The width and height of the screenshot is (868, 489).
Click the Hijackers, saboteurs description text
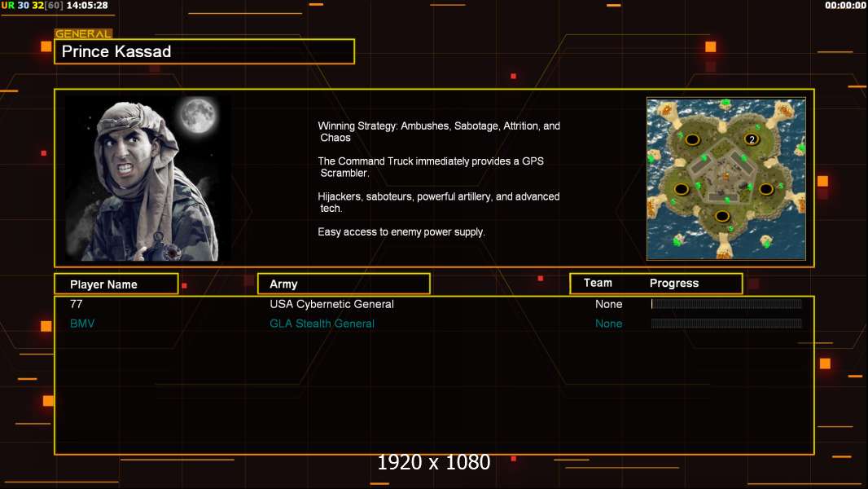pyautogui.click(x=438, y=202)
